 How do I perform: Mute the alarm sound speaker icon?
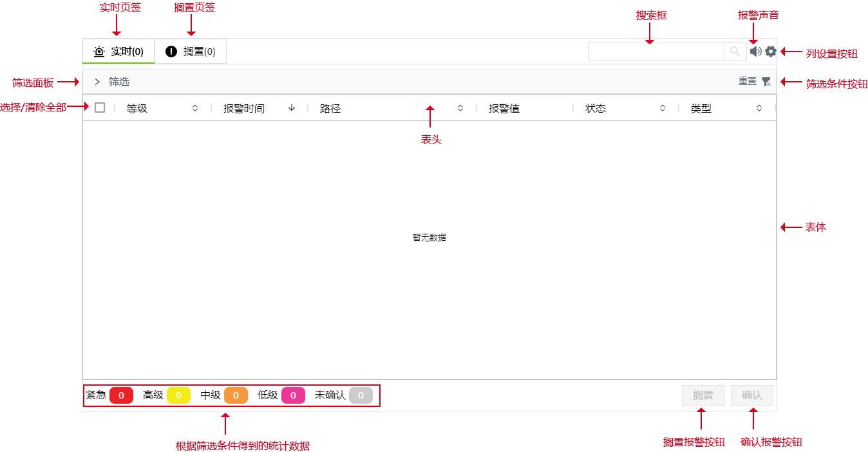pos(755,52)
